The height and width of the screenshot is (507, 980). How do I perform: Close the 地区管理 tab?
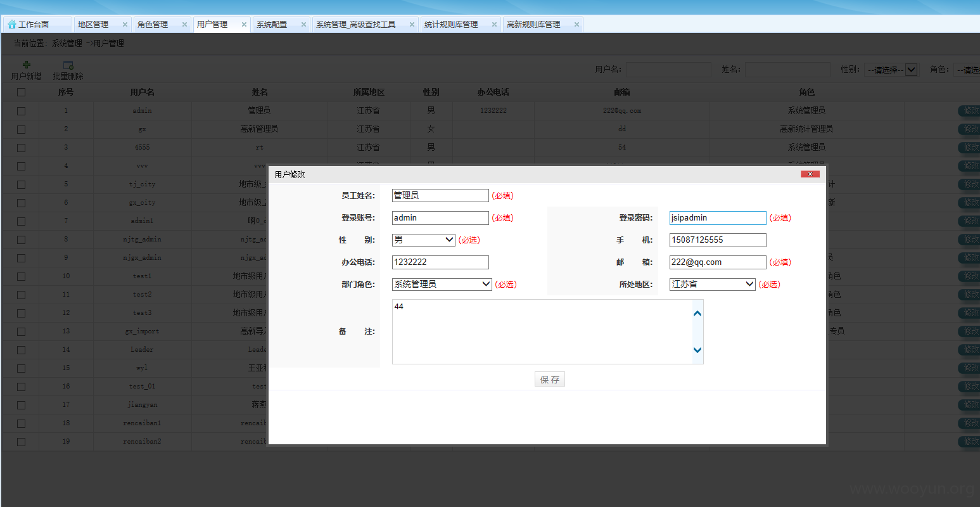[x=125, y=25]
